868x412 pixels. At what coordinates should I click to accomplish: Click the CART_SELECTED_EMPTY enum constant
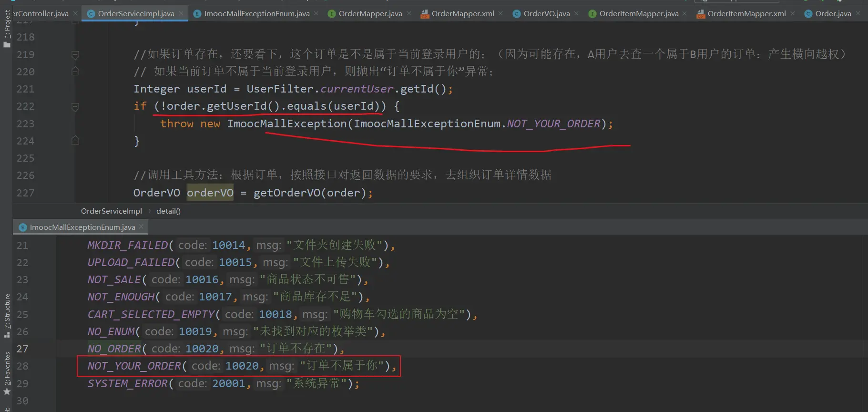point(151,314)
